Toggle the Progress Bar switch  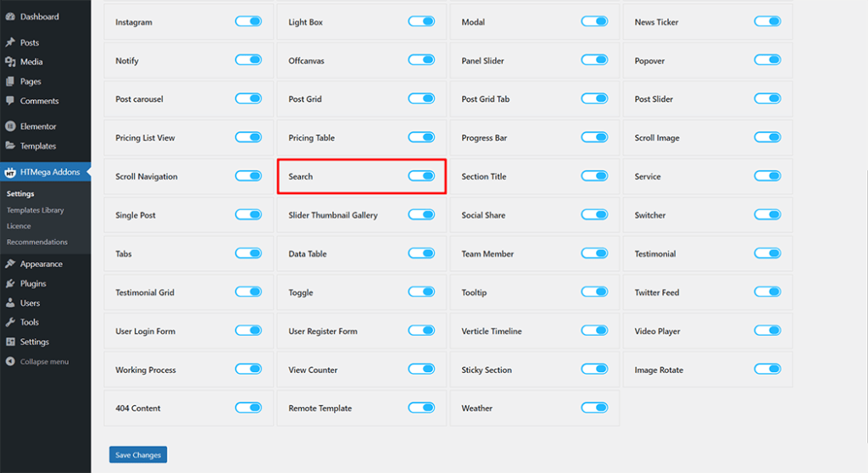click(594, 136)
